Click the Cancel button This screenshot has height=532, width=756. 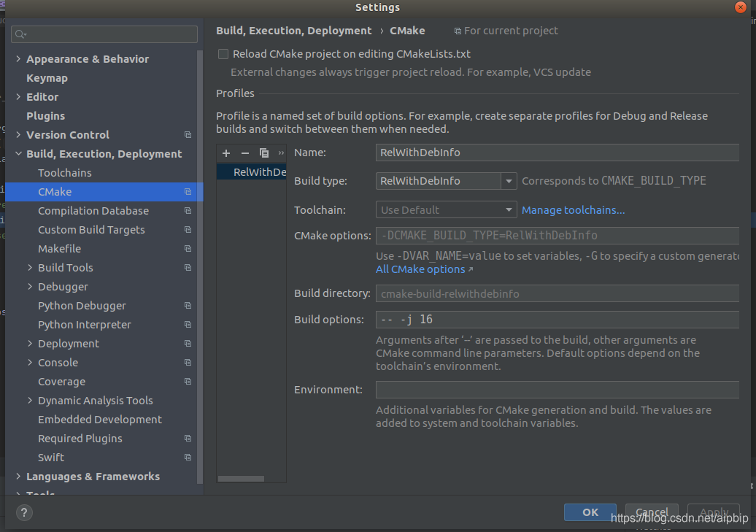[x=652, y=512]
